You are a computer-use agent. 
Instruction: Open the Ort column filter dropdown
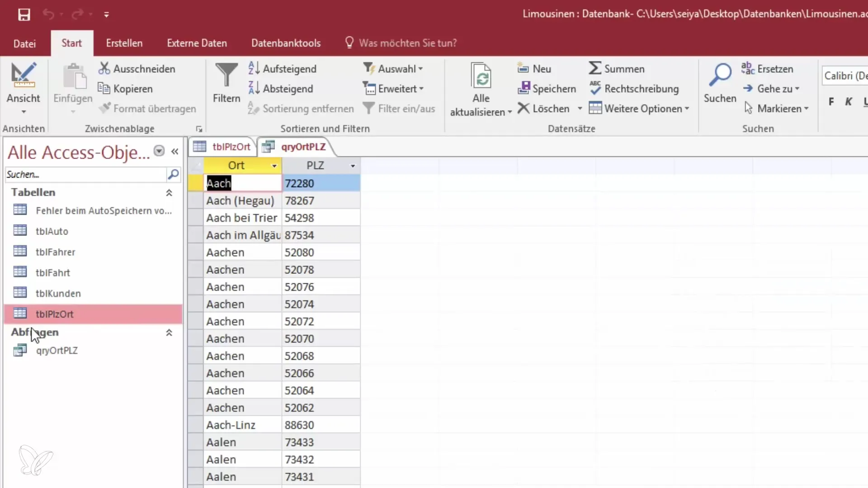[274, 166]
